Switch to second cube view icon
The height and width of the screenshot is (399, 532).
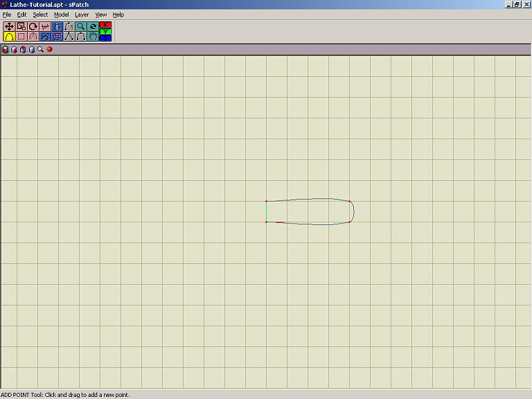pos(14,50)
